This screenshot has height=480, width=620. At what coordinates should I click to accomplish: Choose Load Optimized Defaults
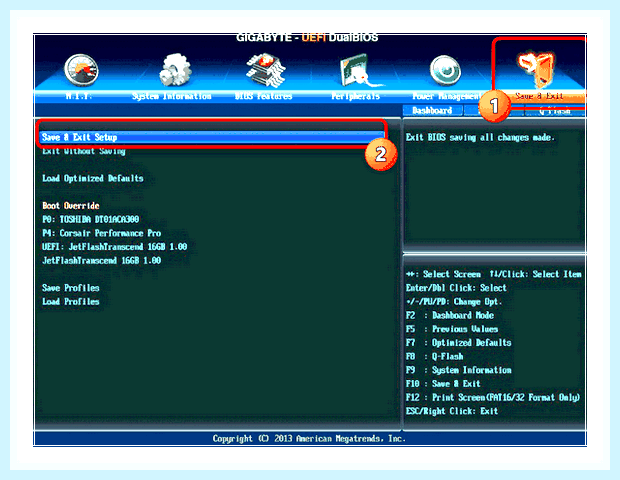(93, 178)
